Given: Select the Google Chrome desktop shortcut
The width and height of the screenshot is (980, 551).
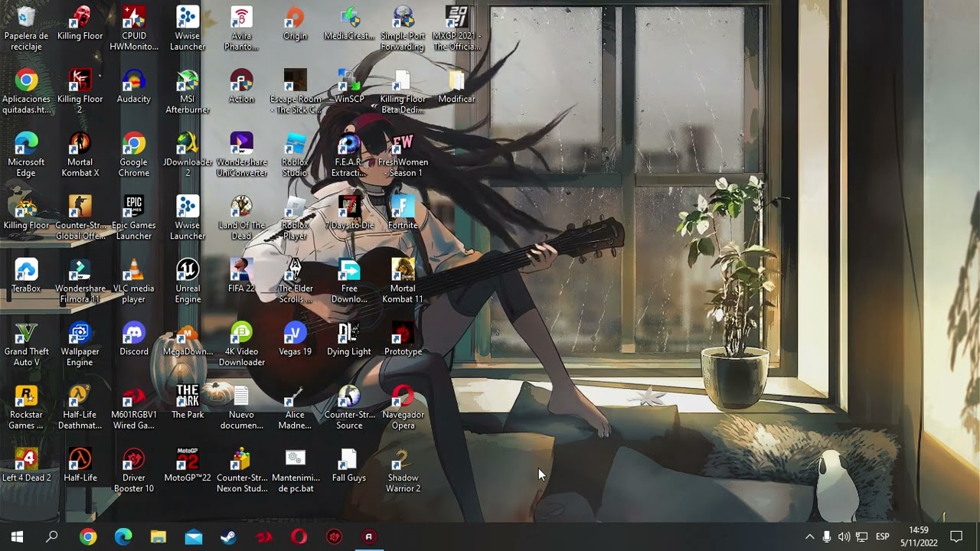Looking at the screenshot, I should pos(134,155).
